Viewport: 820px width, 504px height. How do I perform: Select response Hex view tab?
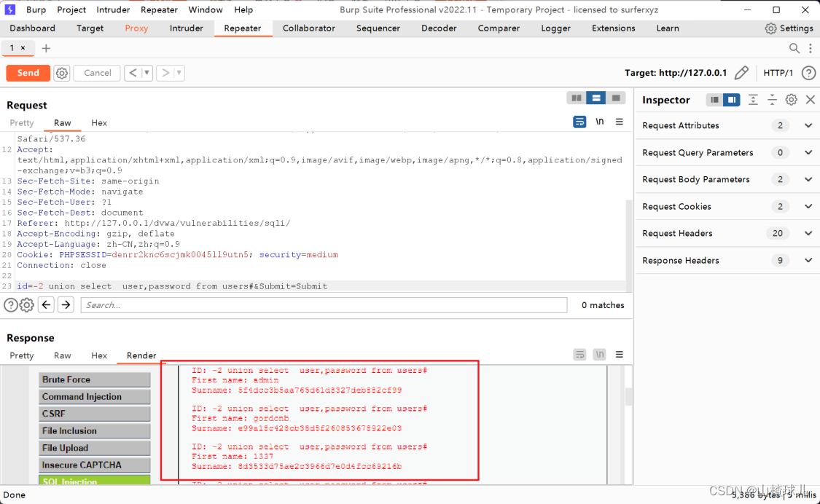pyautogui.click(x=99, y=355)
